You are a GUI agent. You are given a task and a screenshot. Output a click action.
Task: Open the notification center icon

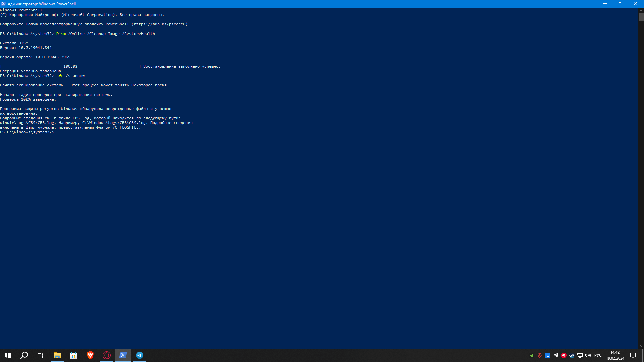(633, 355)
